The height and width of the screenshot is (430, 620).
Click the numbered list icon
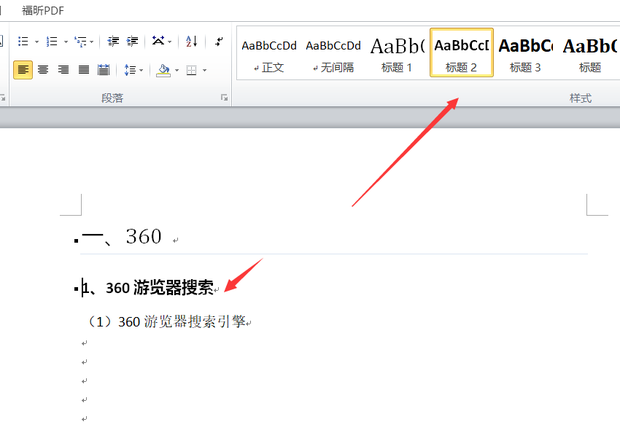point(50,41)
